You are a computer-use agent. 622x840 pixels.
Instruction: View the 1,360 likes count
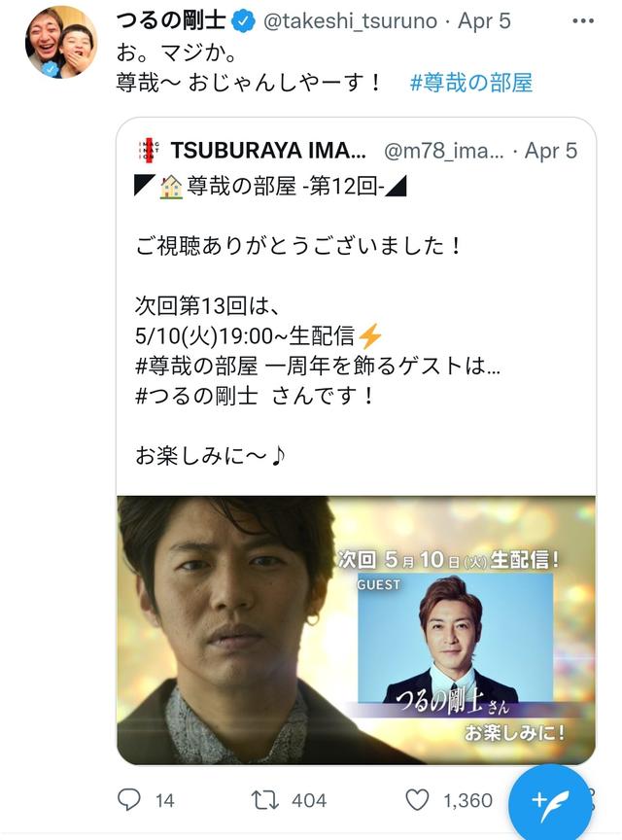coord(467,800)
